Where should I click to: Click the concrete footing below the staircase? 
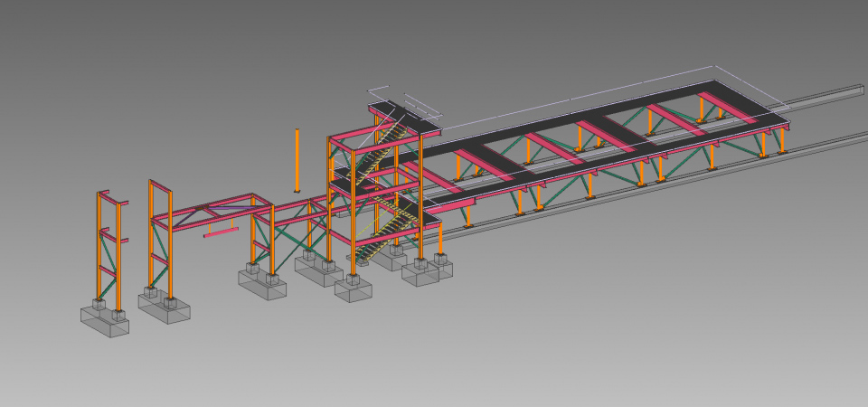point(353,288)
